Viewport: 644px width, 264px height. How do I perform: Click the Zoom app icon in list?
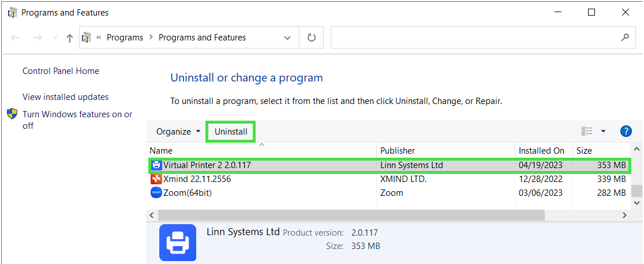[156, 193]
